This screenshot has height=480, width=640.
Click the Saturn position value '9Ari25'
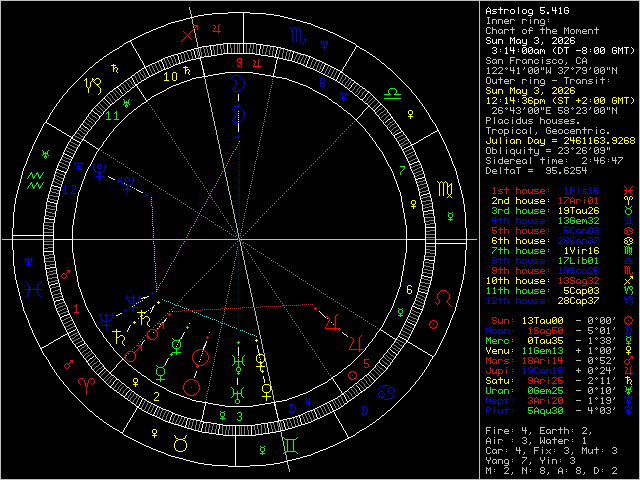(545, 381)
